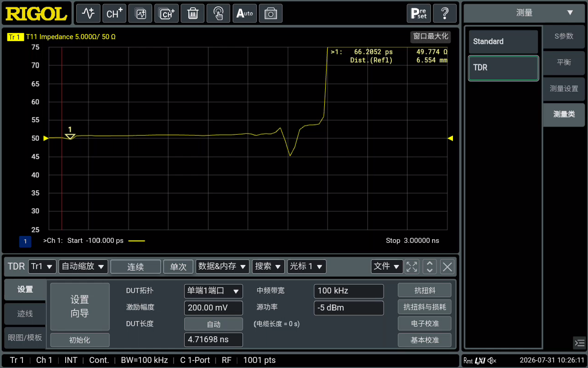Open the 测量设置 menu item
Viewport: 588px width, 368px height.
pyautogui.click(x=564, y=89)
